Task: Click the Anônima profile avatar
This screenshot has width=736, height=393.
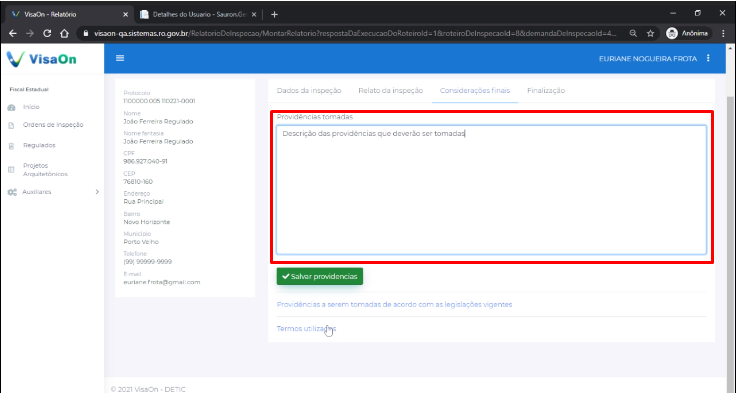Action: click(x=672, y=33)
